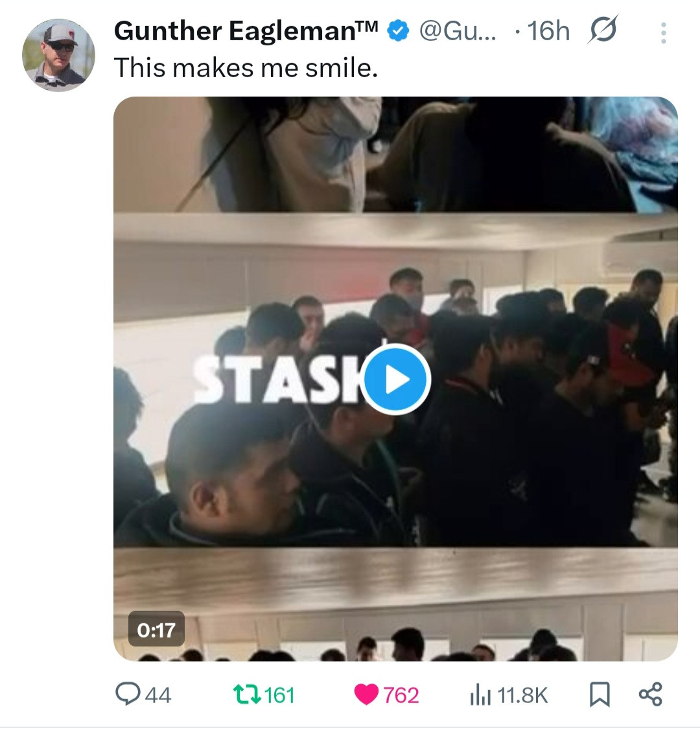Toggle the bookmark icon for this post
Image resolution: width=700 pixels, height=729 pixels.
[x=600, y=695]
